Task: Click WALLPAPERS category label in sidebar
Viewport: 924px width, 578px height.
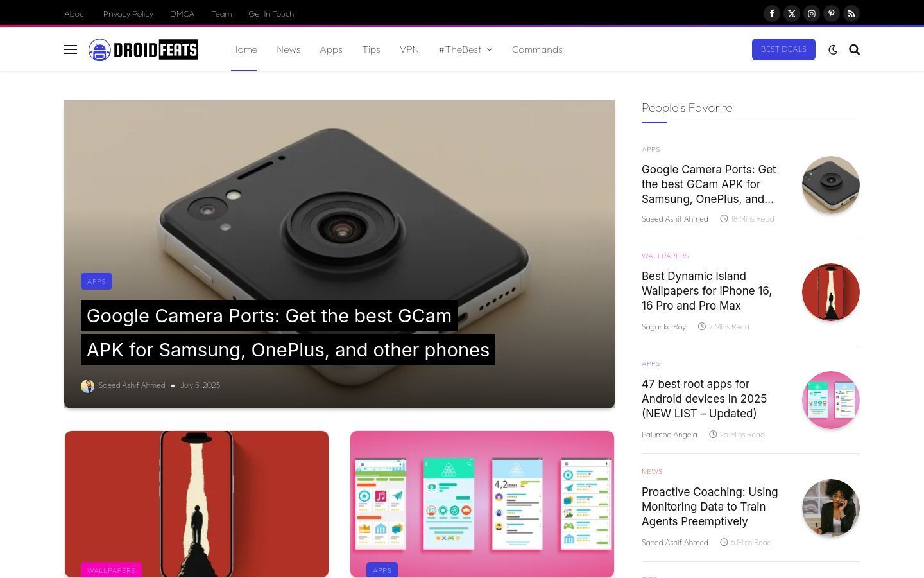Action: tap(665, 256)
